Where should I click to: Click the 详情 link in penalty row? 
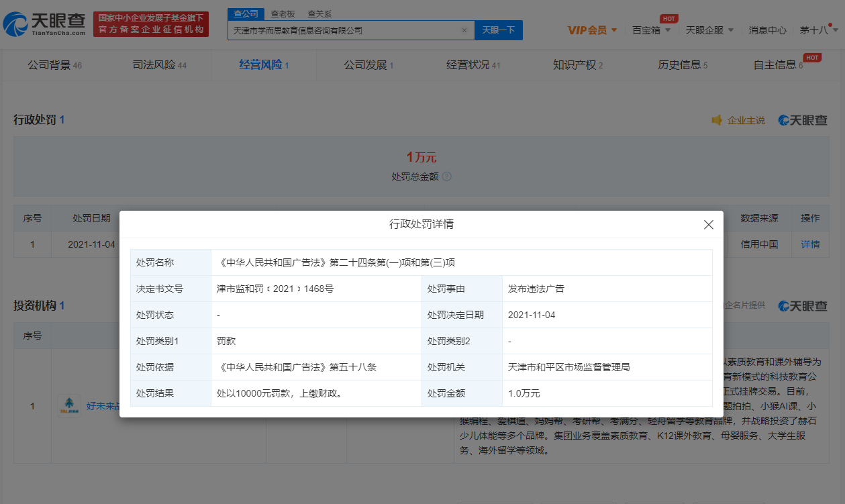810,244
